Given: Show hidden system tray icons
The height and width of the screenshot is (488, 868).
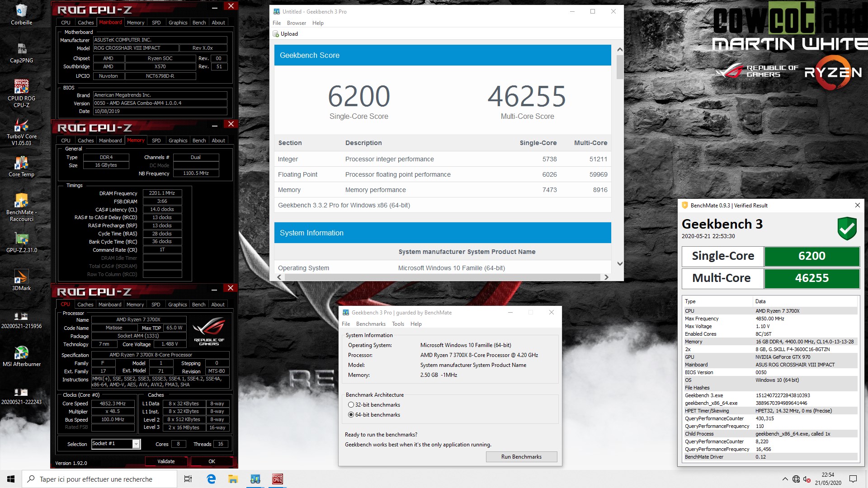Looking at the screenshot, I should point(785,479).
